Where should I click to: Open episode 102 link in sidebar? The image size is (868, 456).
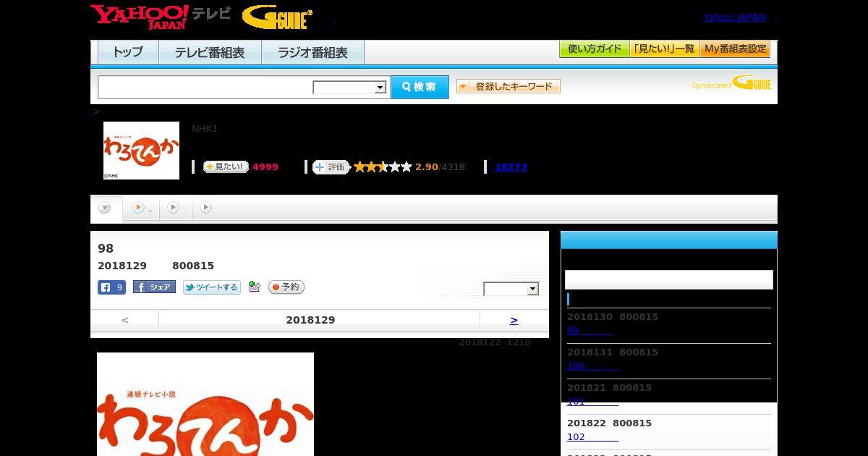(592, 436)
